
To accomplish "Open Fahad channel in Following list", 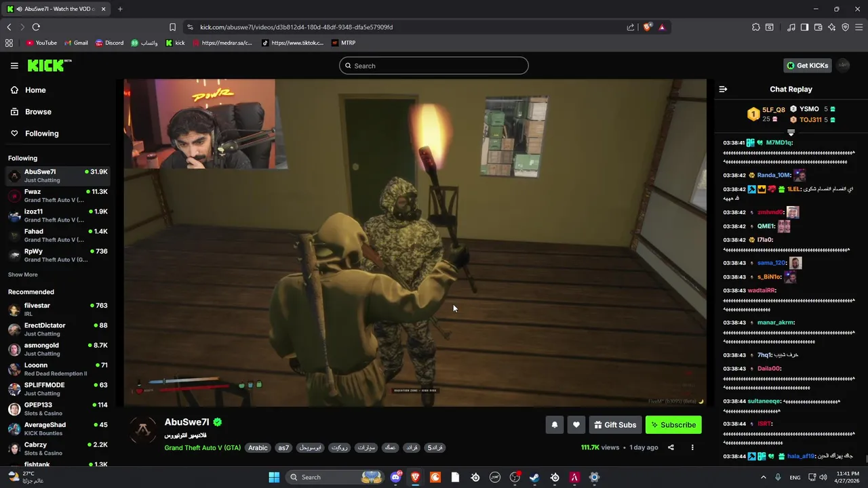I will pos(57,235).
